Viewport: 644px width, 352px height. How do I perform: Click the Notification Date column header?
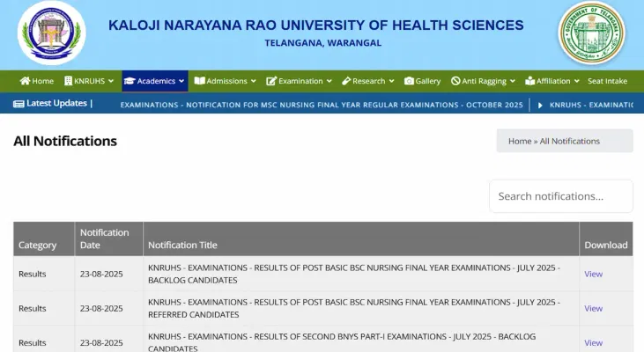[x=104, y=238]
